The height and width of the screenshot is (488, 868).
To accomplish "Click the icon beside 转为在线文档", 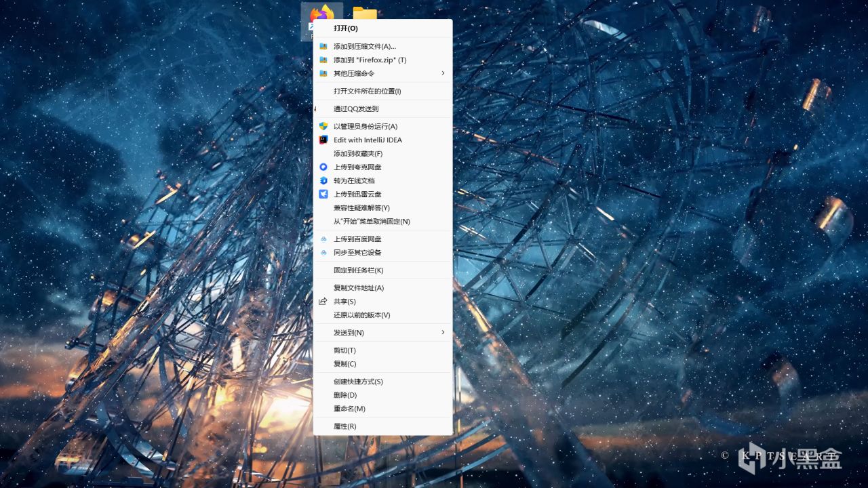I will 323,181.
